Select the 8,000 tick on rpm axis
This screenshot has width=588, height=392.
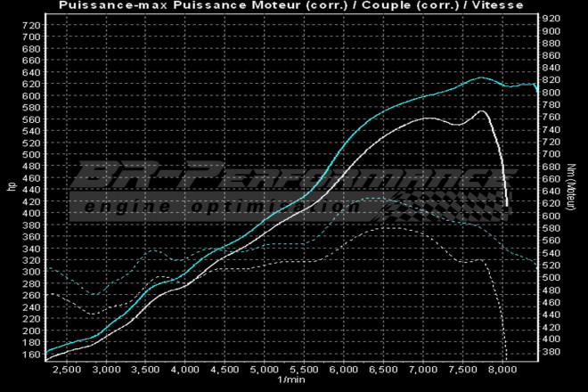pos(502,369)
